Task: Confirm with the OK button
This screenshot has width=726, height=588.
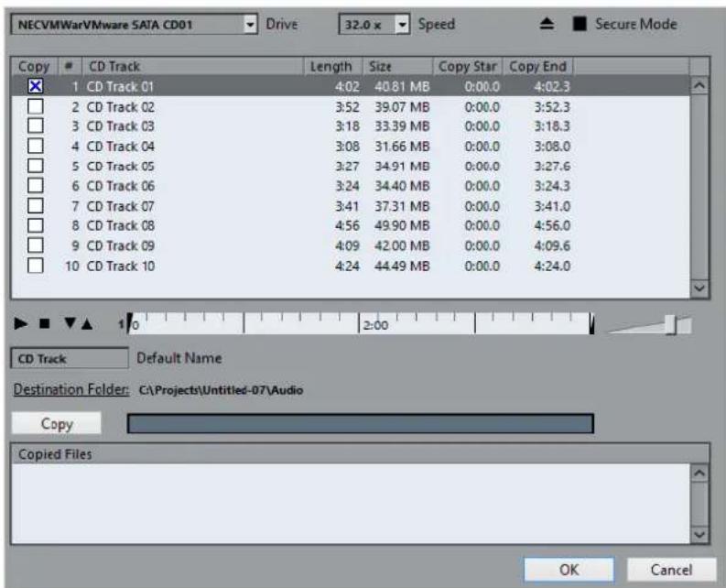Action: (x=569, y=570)
